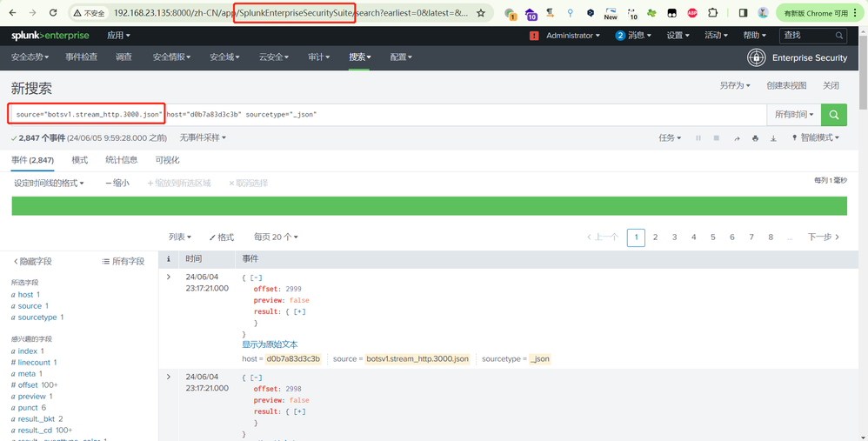This screenshot has height=441, width=868.
Task: Open the 列表 display dropdown
Action: (180, 237)
